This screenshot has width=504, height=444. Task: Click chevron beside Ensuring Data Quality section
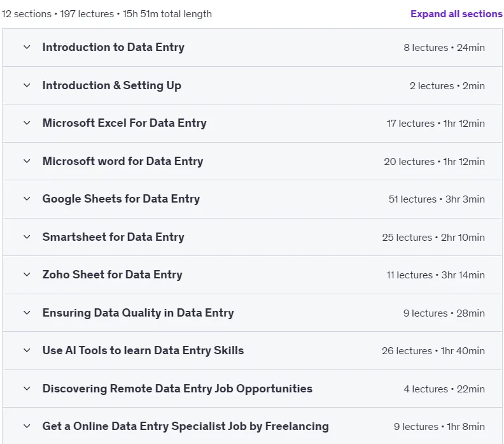pos(27,313)
